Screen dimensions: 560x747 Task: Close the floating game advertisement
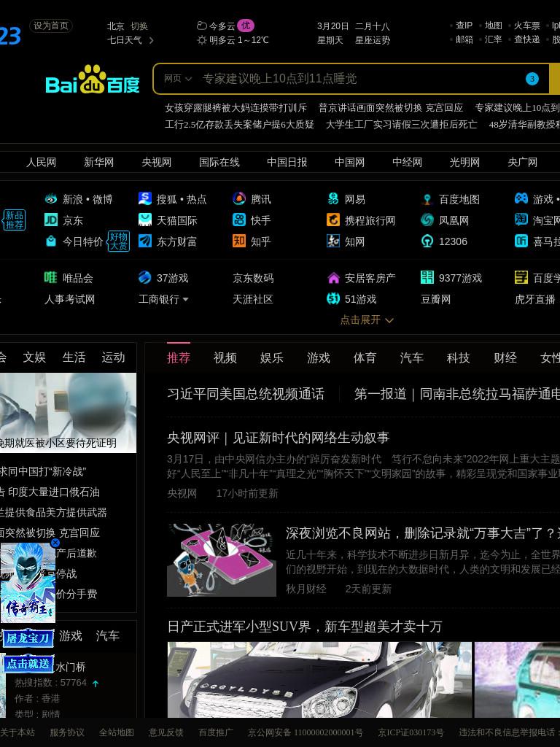55,543
